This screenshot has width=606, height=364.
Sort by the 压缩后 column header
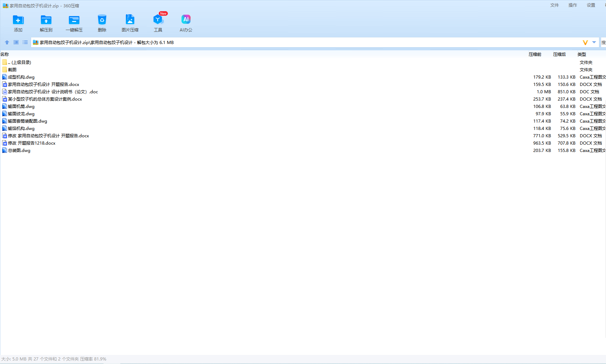[559, 54]
